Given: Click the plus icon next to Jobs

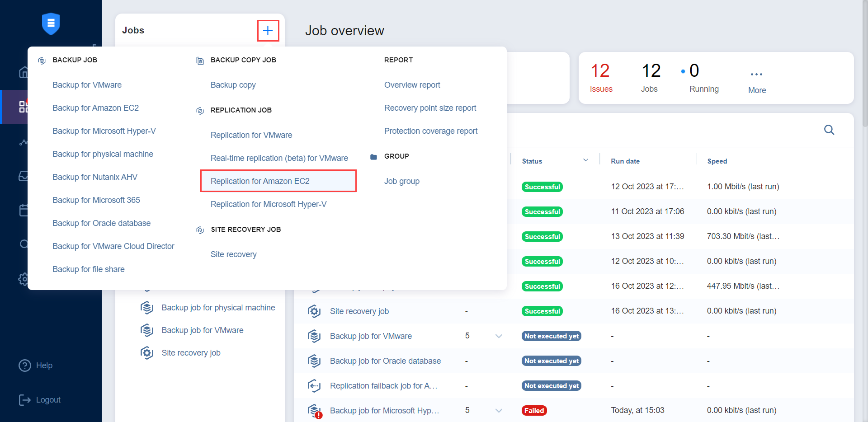Looking at the screenshot, I should pyautogui.click(x=268, y=31).
